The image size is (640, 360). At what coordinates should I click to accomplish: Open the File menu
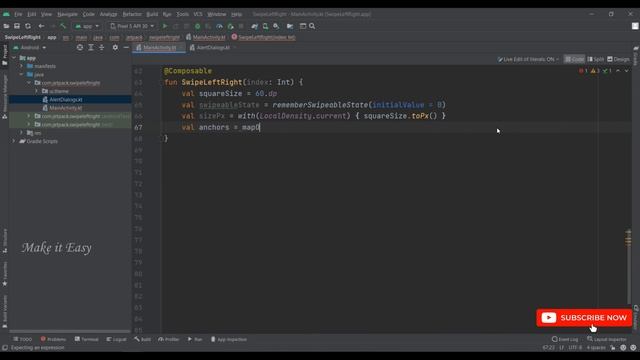point(18,14)
